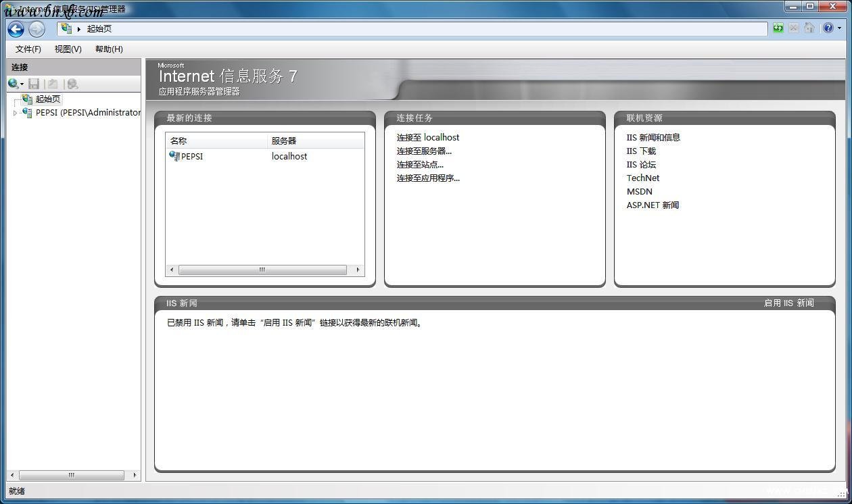Screen dimensions: 852x504
Task: Open the 帮助(H) menu
Action: [x=108, y=49]
